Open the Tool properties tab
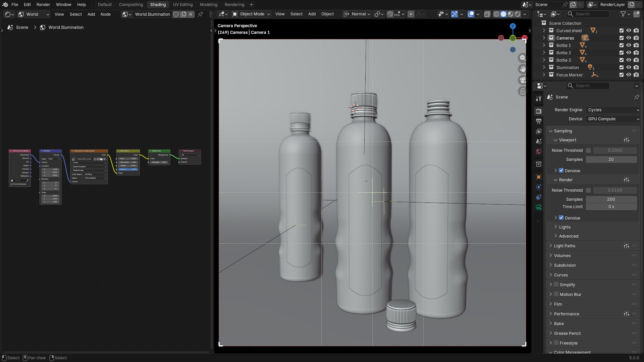This screenshot has width=644, height=362. pyautogui.click(x=539, y=99)
